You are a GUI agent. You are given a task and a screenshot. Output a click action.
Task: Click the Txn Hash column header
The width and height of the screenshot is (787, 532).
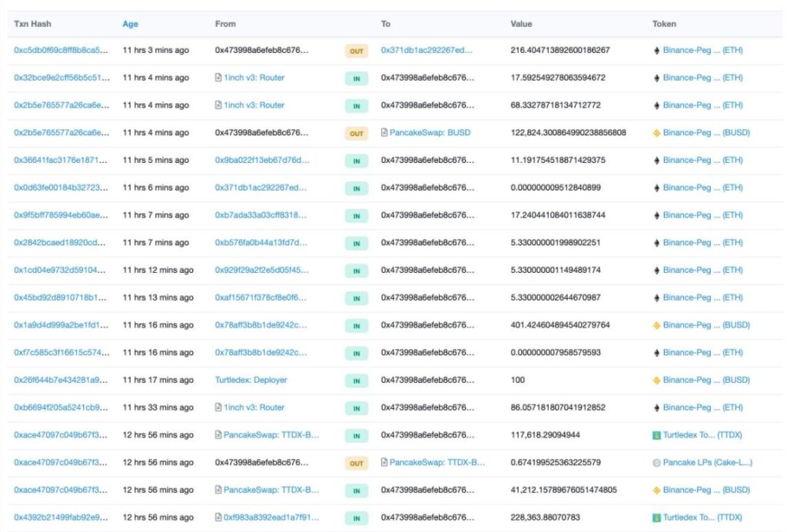32,24
